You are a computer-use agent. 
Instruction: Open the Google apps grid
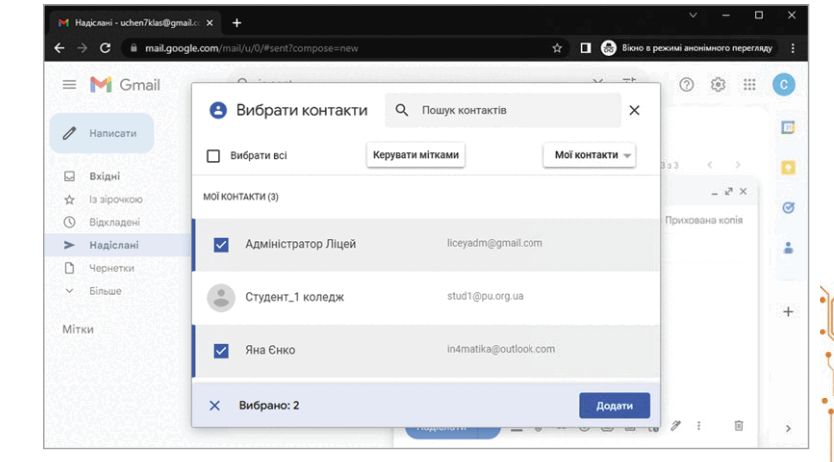tap(749, 85)
